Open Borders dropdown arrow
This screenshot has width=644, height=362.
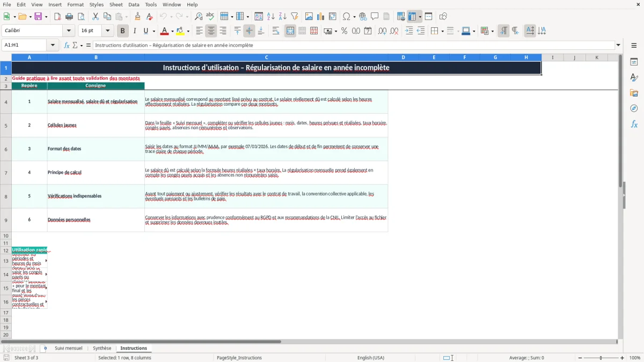click(442, 31)
